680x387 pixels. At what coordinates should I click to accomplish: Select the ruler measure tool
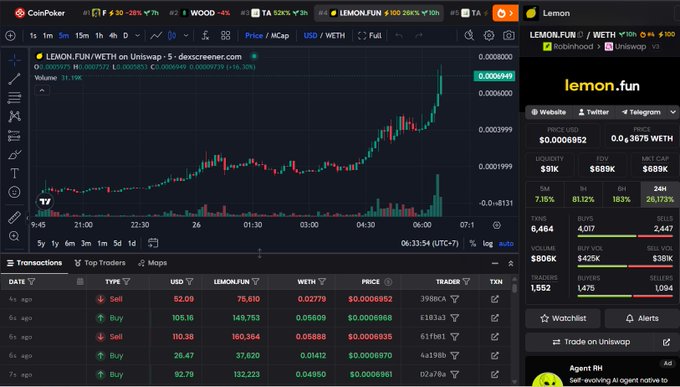(14, 217)
